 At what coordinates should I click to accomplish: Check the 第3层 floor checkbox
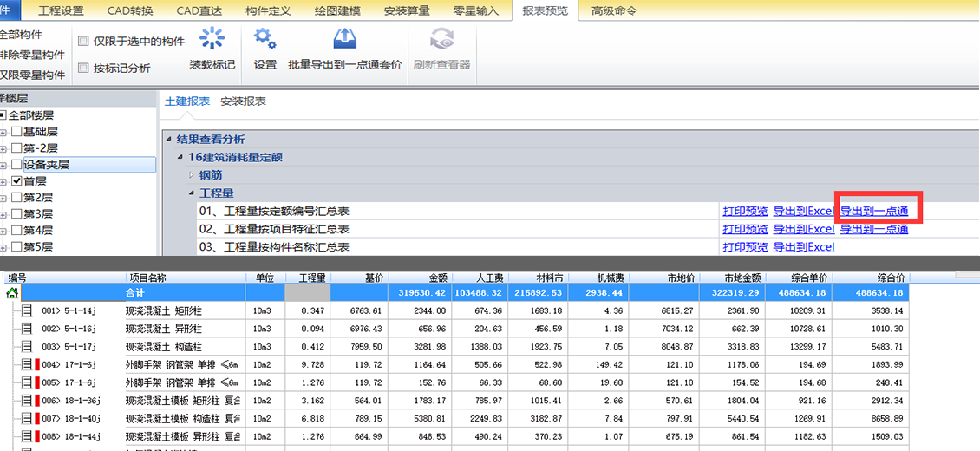pos(16,213)
